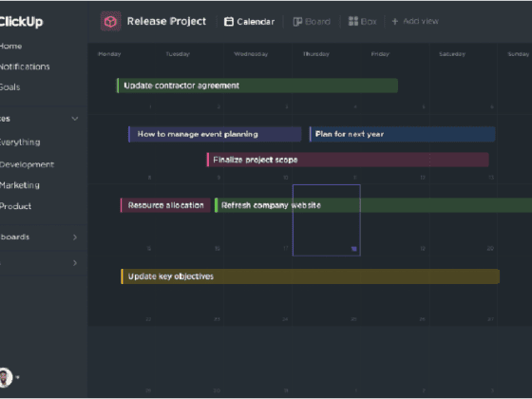Open the Finalize project scope task bar
The height and width of the screenshot is (399, 532).
[348, 160]
